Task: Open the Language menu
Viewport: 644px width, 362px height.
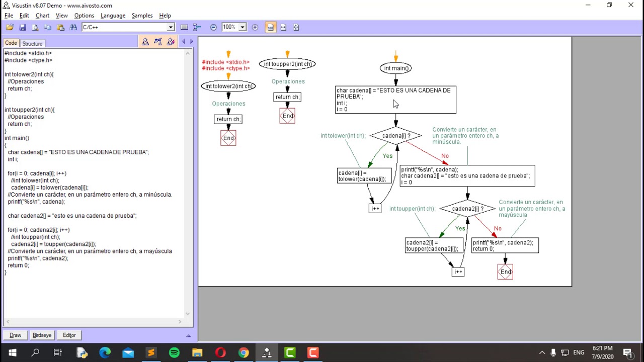Action: tap(113, 16)
